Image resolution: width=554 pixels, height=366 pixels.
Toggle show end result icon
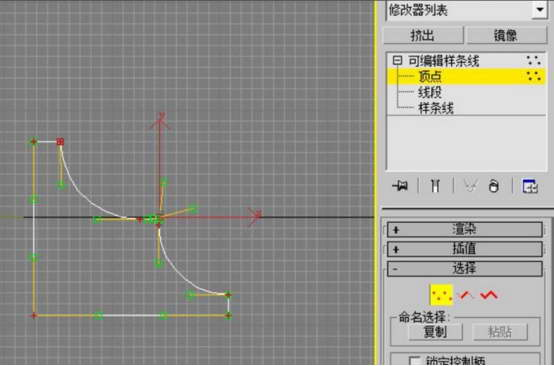435,185
